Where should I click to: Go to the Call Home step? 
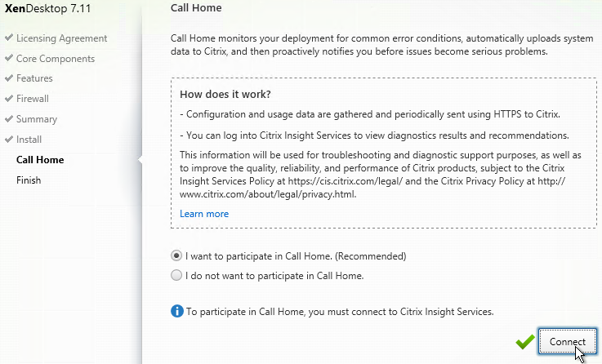click(x=40, y=160)
